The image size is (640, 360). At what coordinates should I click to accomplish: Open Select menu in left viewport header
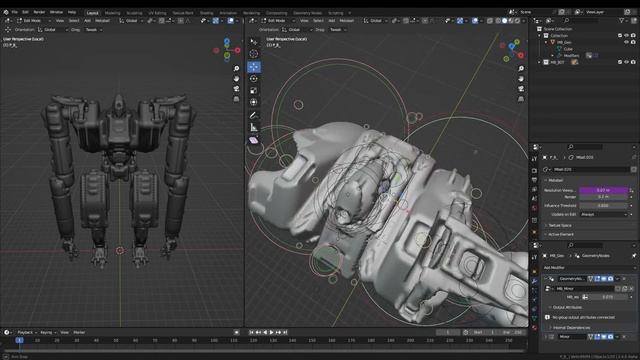pyautogui.click(x=74, y=20)
